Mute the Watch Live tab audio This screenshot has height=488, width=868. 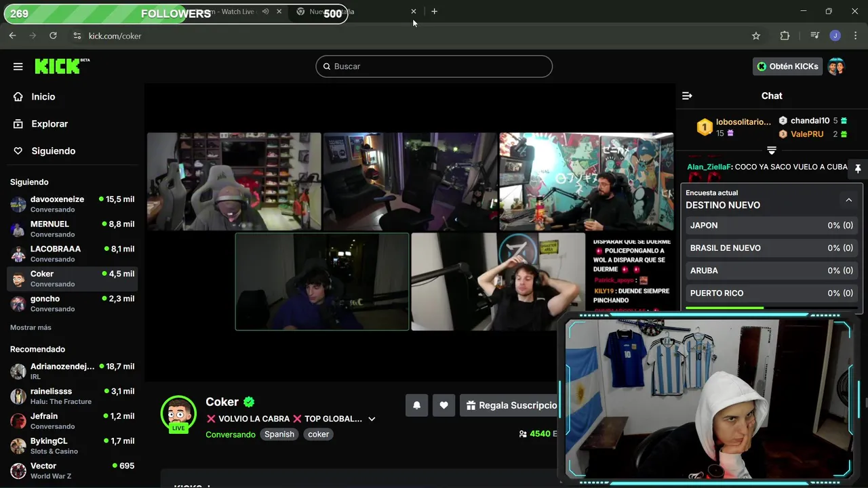click(266, 12)
